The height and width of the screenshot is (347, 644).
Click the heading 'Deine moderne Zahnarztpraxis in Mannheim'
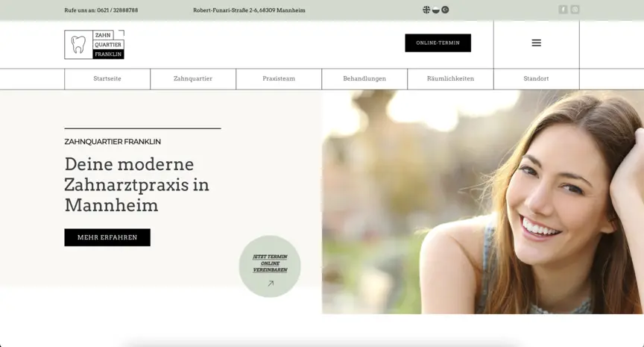(136, 184)
